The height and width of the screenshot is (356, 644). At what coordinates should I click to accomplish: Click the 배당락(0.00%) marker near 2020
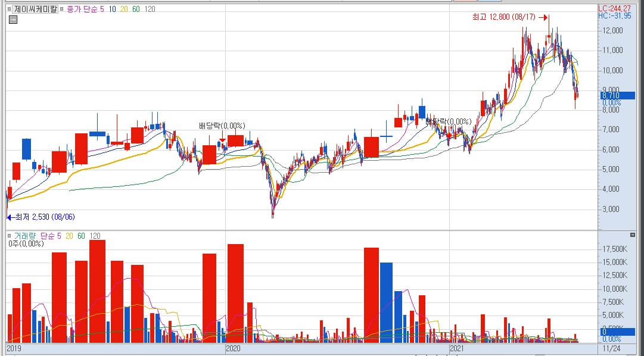coord(222,126)
